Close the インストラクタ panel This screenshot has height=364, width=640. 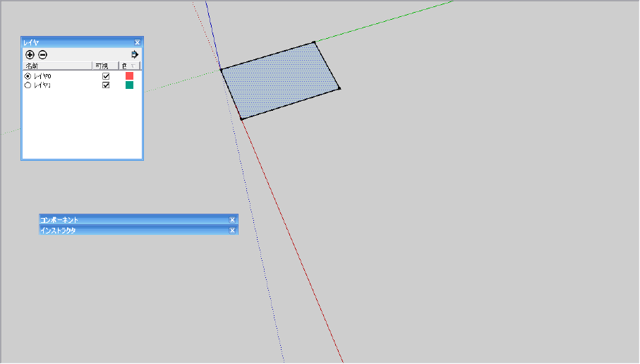click(x=232, y=231)
